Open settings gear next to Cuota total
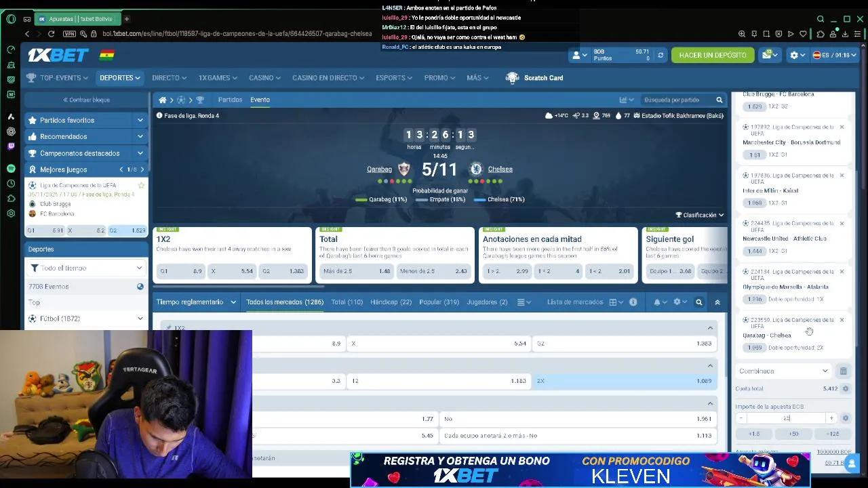 coord(846,388)
